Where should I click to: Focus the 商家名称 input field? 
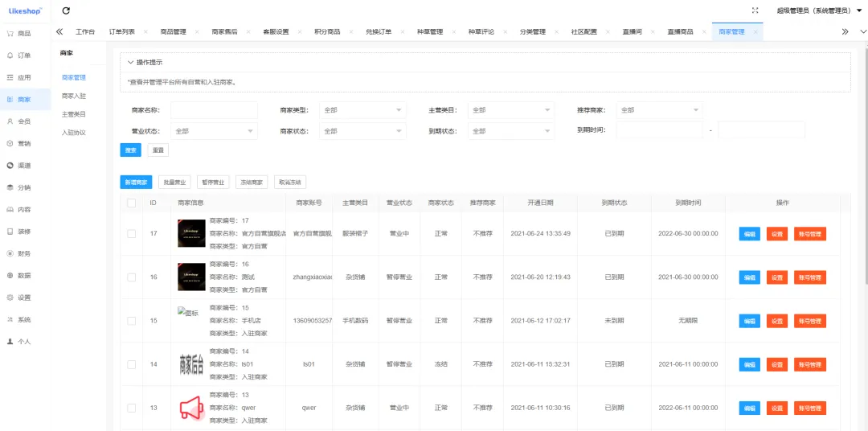(x=215, y=110)
